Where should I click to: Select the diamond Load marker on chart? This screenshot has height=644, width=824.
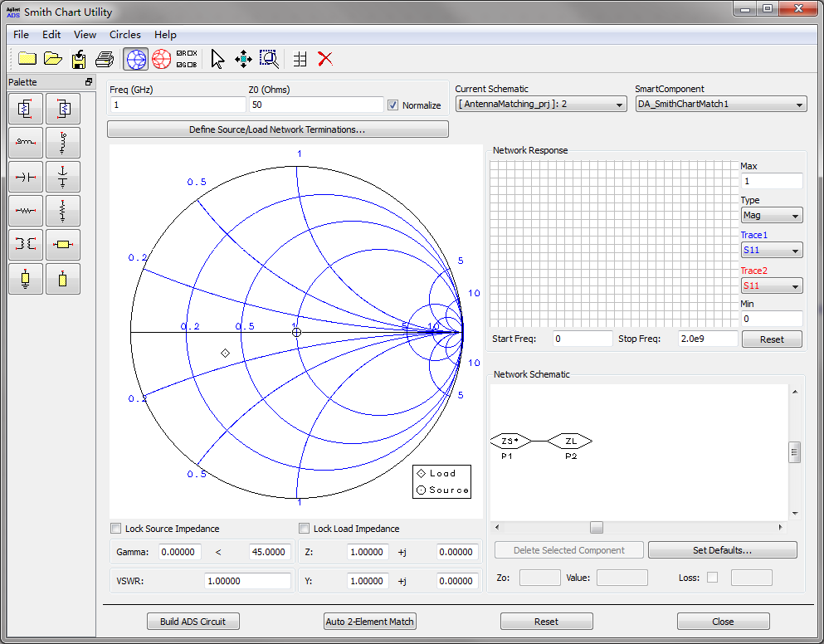click(x=225, y=353)
